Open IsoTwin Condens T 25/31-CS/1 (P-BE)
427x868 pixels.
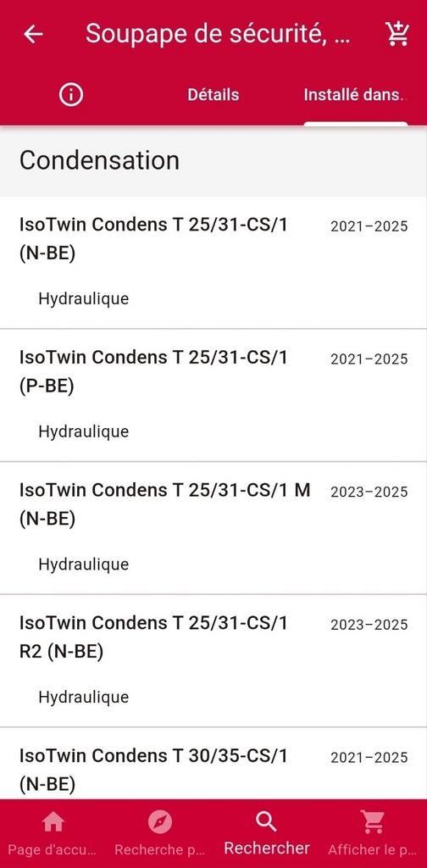pyautogui.click(x=213, y=395)
